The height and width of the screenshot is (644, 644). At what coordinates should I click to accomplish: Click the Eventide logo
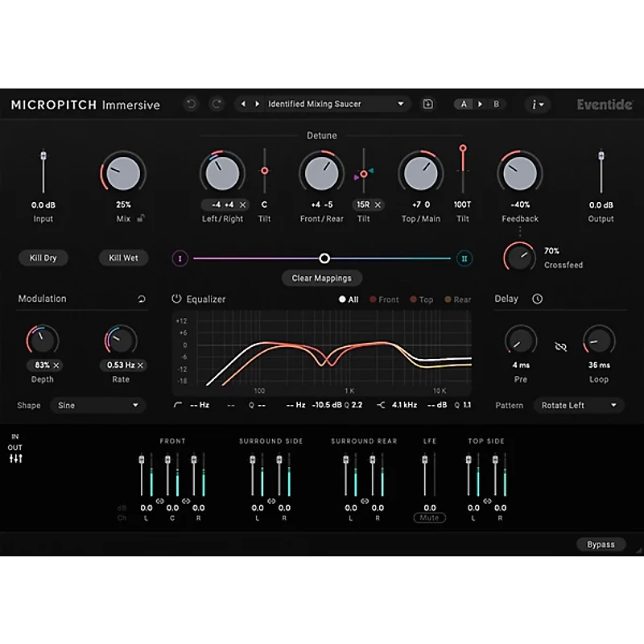(605, 105)
